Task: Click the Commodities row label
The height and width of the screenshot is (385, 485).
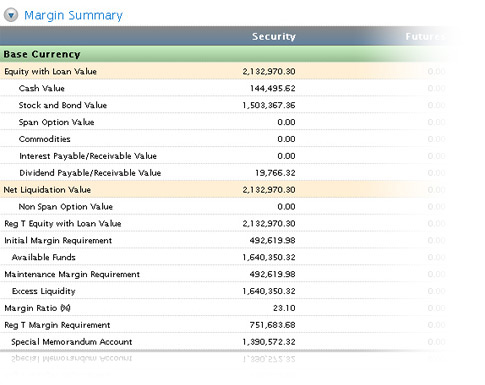Action: pyautogui.click(x=45, y=139)
